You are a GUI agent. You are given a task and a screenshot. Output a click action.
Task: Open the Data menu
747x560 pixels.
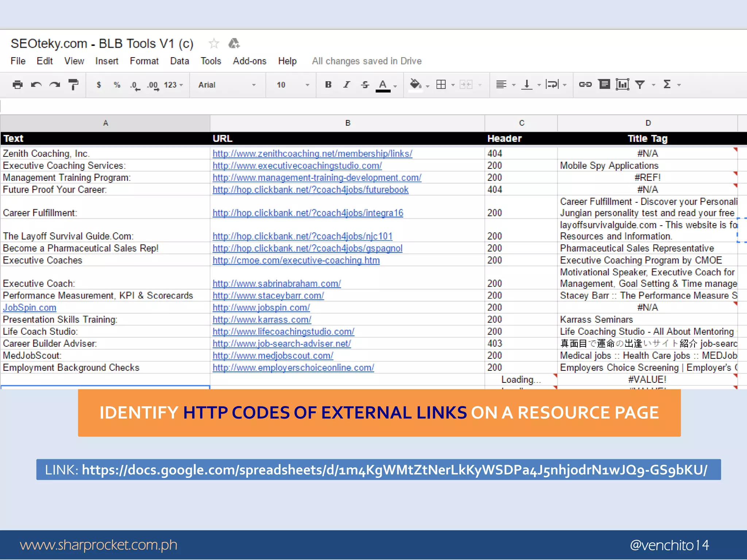coord(179,61)
